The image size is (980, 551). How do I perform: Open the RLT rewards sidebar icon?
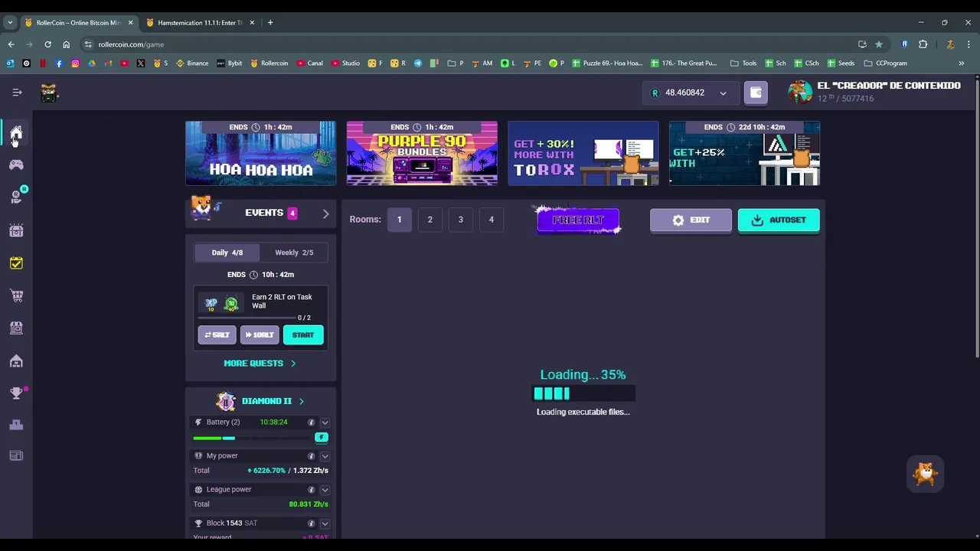pos(16,197)
